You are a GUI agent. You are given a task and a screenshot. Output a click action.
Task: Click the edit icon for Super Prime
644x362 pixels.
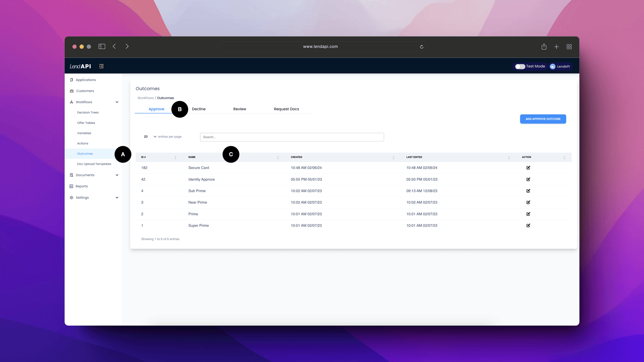pos(528,226)
